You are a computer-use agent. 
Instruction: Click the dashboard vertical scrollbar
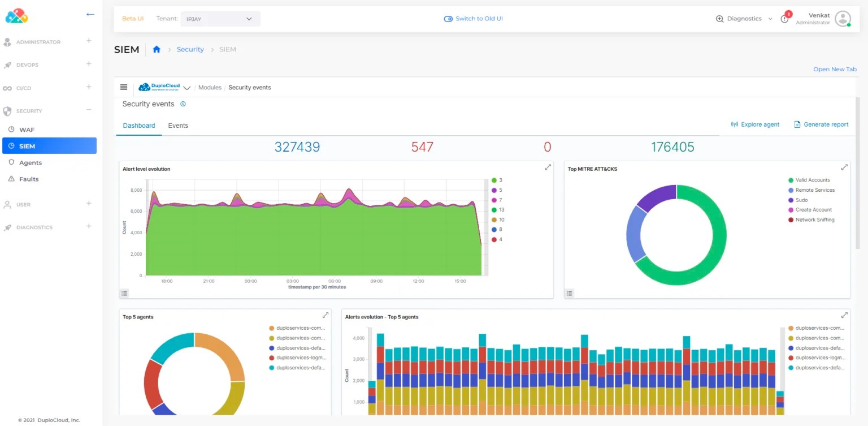(858, 173)
